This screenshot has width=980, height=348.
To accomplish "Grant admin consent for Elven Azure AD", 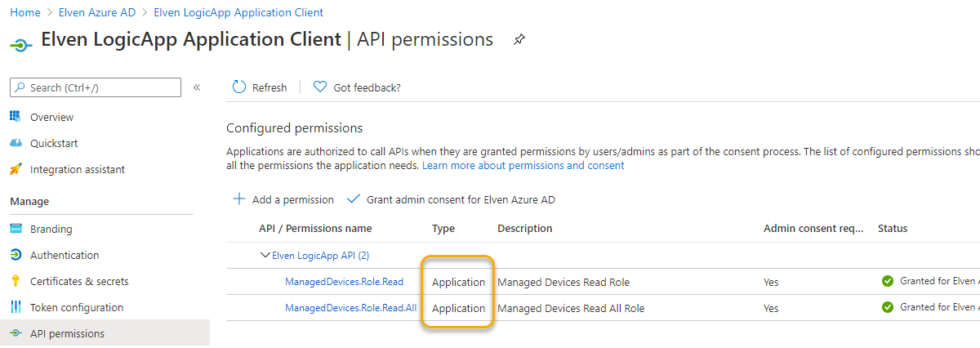I will click(x=452, y=199).
